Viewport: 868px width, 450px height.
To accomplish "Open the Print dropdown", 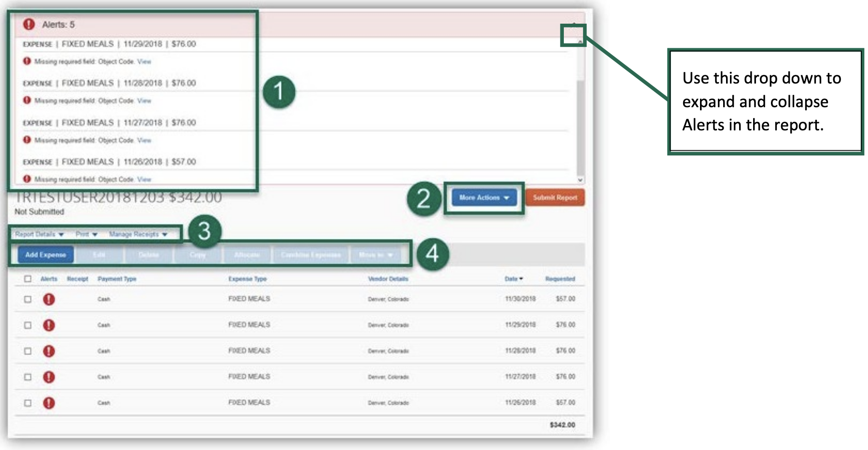I will click(x=85, y=234).
